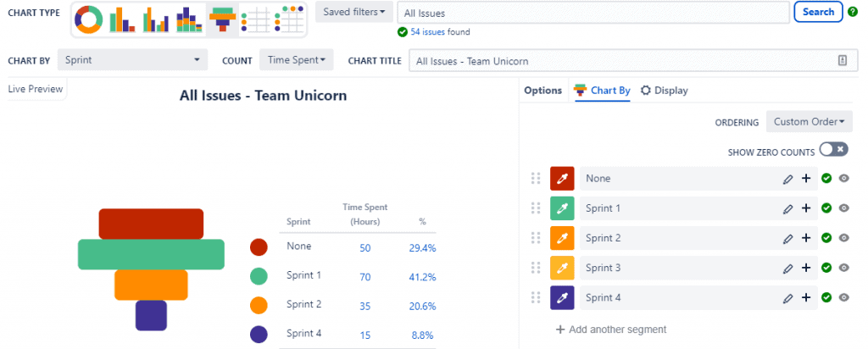Pick the single-column table chart type
868x349 pixels.
[255, 18]
